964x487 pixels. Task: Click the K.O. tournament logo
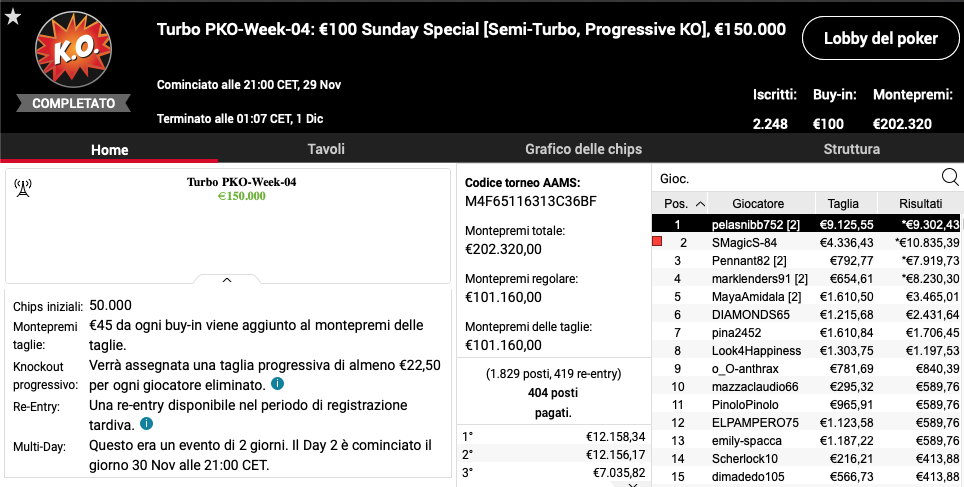click(x=73, y=49)
